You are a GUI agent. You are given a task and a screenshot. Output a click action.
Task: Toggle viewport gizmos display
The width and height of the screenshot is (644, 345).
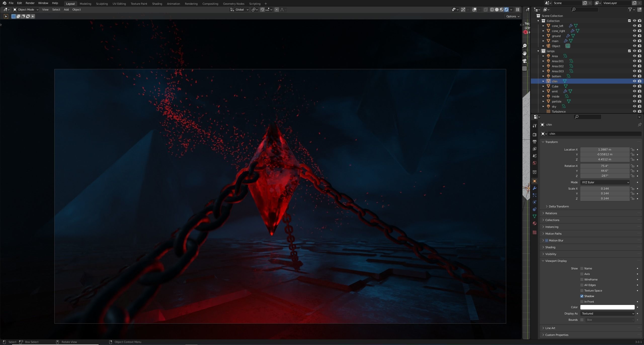click(463, 10)
